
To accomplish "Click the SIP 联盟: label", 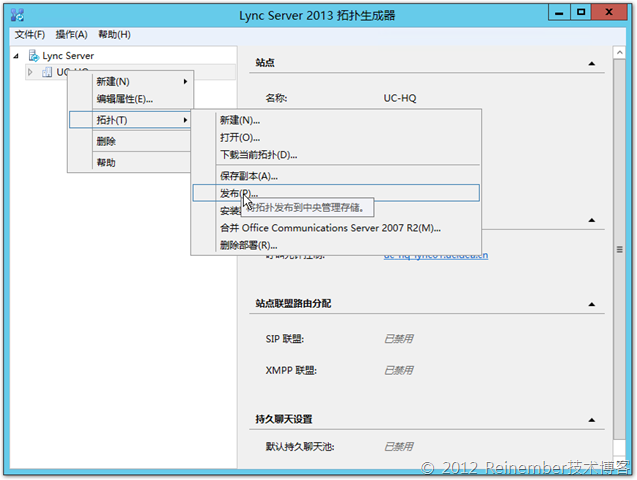I will pyautogui.click(x=285, y=339).
